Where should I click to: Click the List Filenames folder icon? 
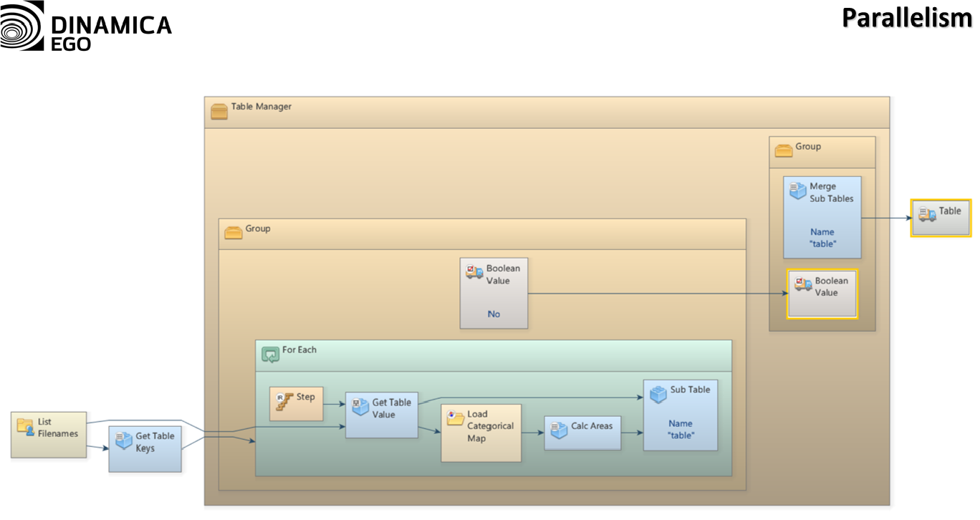(x=25, y=425)
